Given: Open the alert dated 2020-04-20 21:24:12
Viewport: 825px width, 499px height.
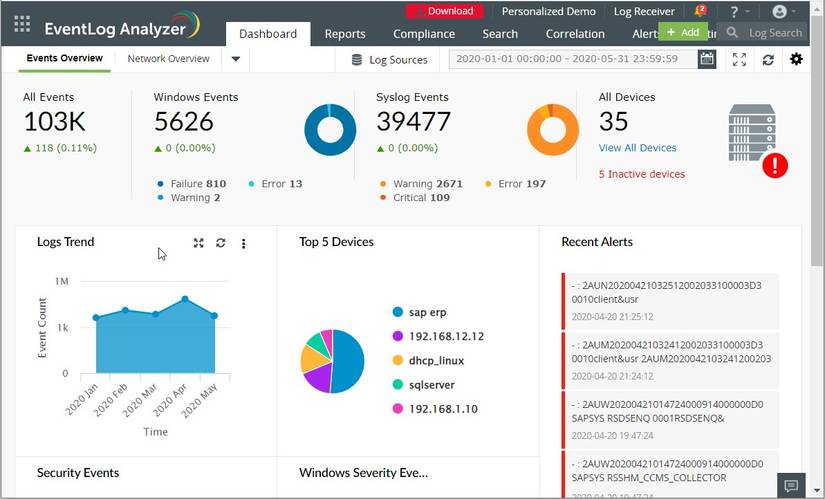Looking at the screenshot, I should coord(670,360).
